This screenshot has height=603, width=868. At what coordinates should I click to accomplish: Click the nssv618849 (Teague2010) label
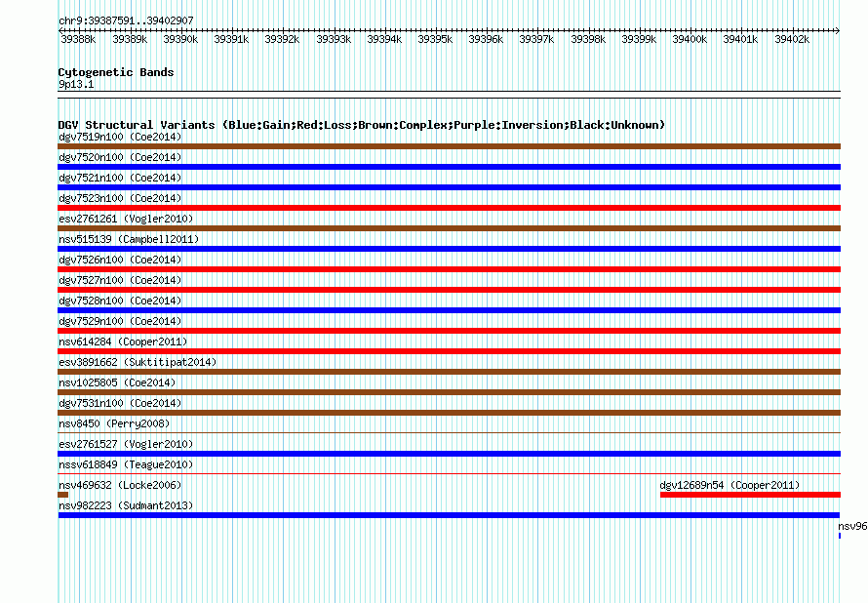tap(126, 464)
